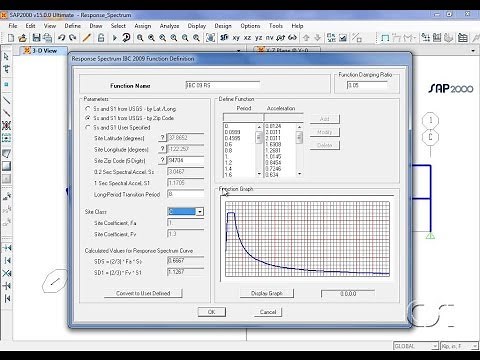Click the OK button
Screen dimensions: 480x360
coord(212,312)
